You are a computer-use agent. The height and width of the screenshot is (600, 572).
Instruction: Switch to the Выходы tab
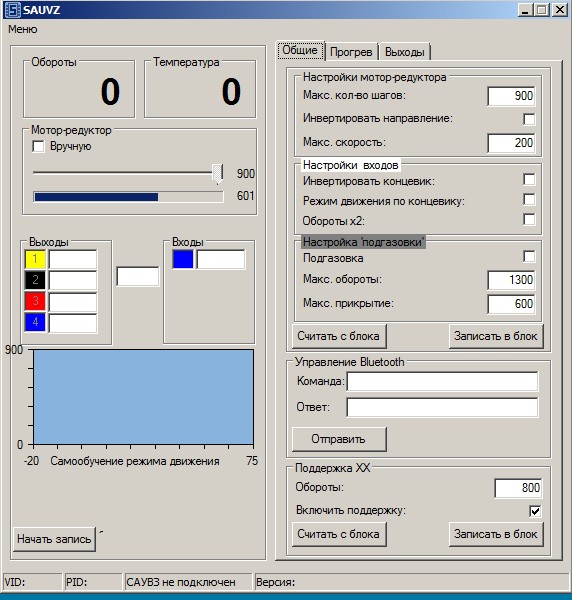click(x=404, y=52)
